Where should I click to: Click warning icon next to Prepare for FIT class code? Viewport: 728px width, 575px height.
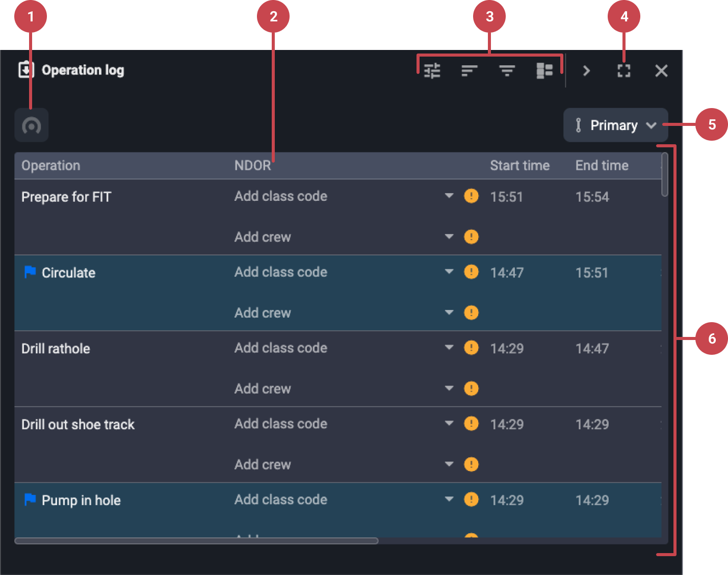tap(471, 196)
